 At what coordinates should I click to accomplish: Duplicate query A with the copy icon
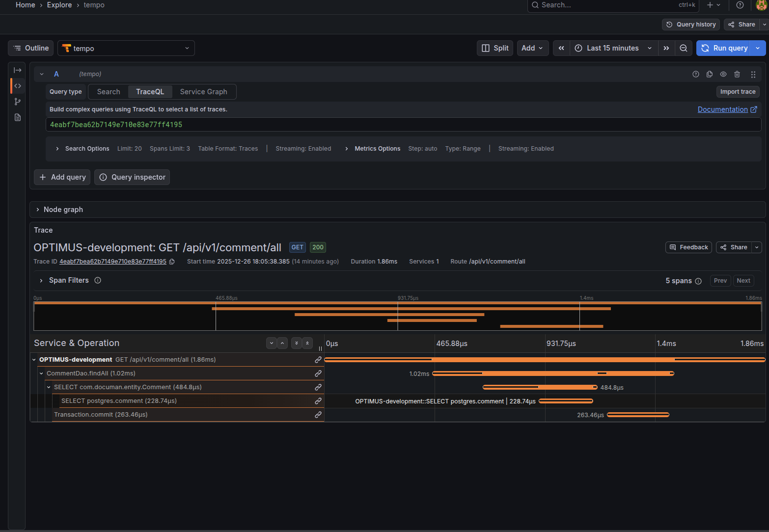[710, 74]
